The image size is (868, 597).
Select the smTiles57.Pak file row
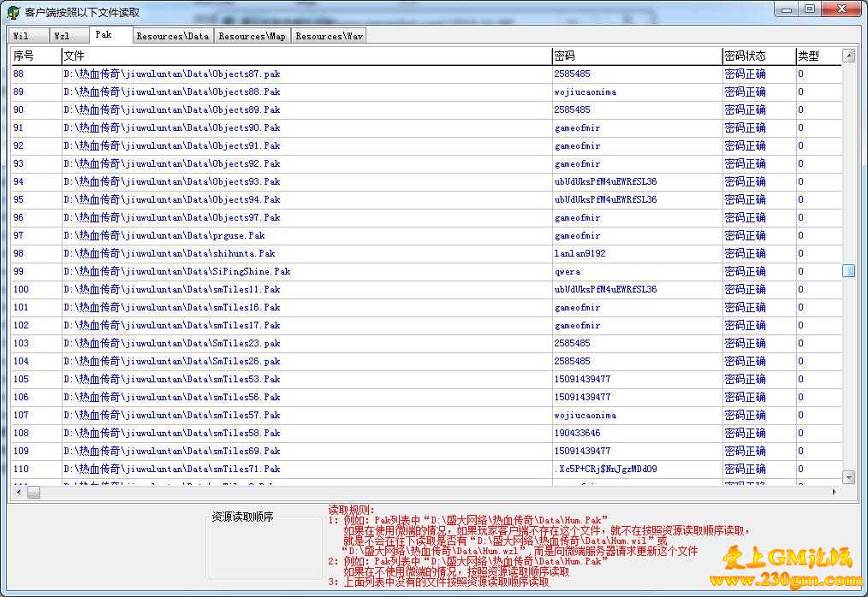426,416
